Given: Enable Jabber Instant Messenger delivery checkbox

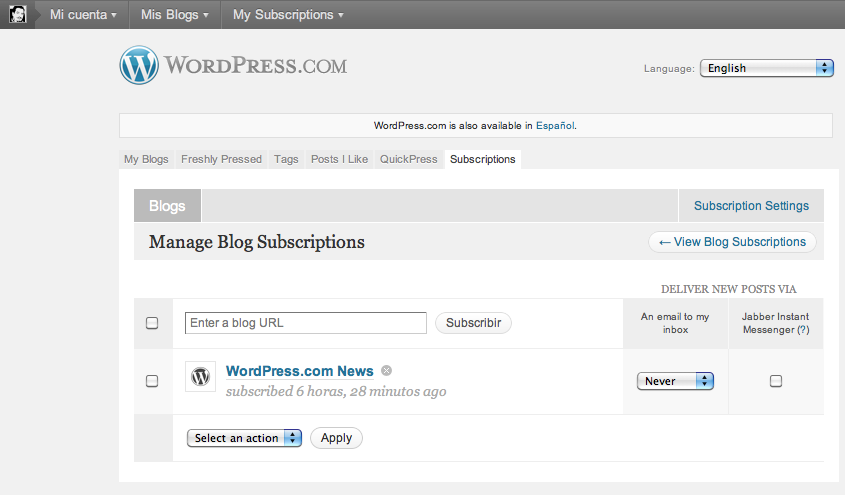Looking at the screenshot, I should [x=776, y=381].
